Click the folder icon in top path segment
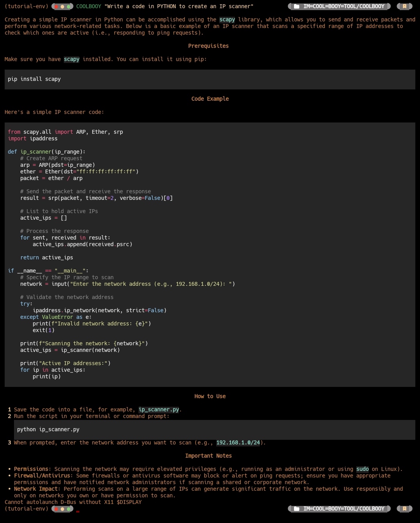This screenshot has height=523, width=420. coord(297,7)
